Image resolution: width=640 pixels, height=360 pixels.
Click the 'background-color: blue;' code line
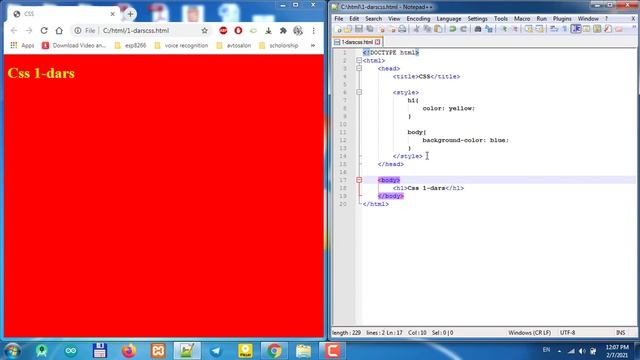(x=465, y=140)
